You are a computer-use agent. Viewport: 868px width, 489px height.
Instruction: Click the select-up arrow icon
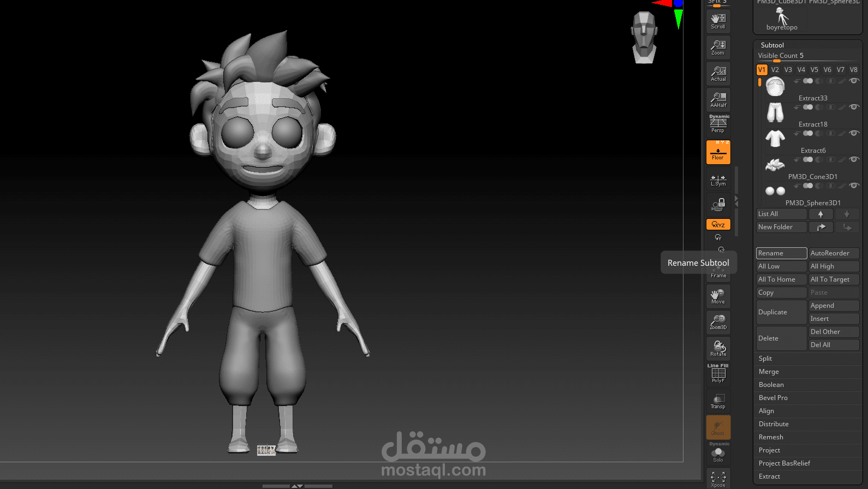tap(821, 214)
